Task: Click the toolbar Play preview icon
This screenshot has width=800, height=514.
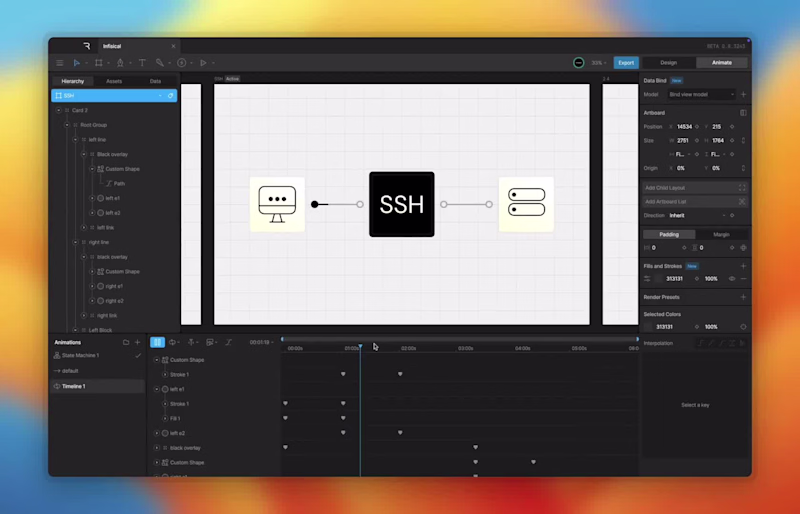Action: click(203, 63)
